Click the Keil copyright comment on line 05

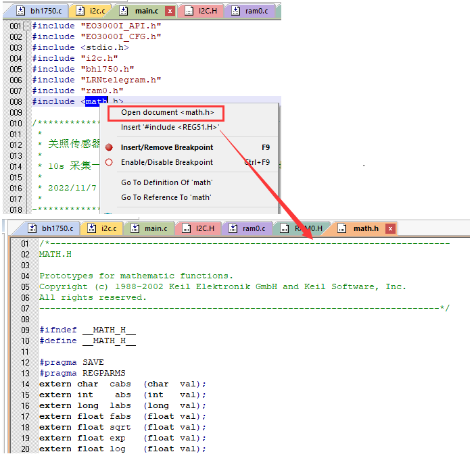click(x=222, y=287)
